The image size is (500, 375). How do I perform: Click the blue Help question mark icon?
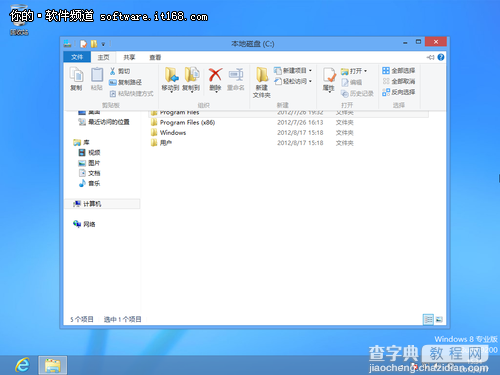441,57
